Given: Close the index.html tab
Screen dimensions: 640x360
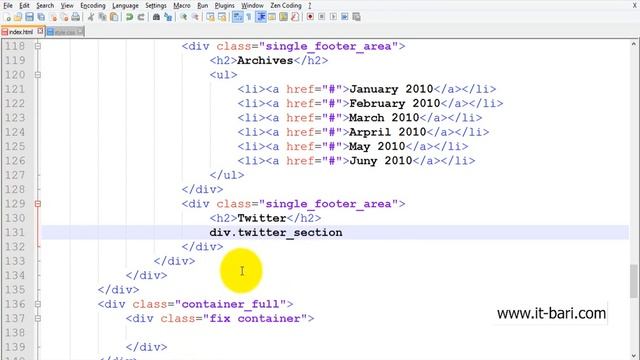Looking at the screenshot, I should point(40,31).
